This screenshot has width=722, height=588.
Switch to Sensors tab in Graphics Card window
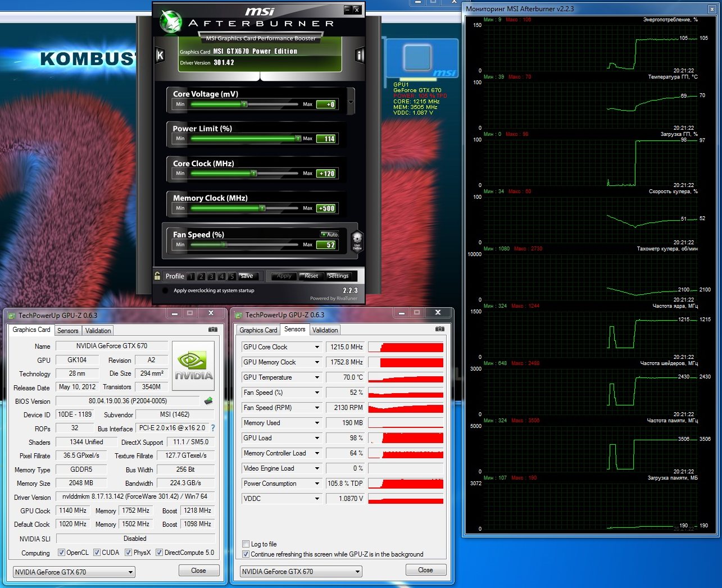pos(67,331)
